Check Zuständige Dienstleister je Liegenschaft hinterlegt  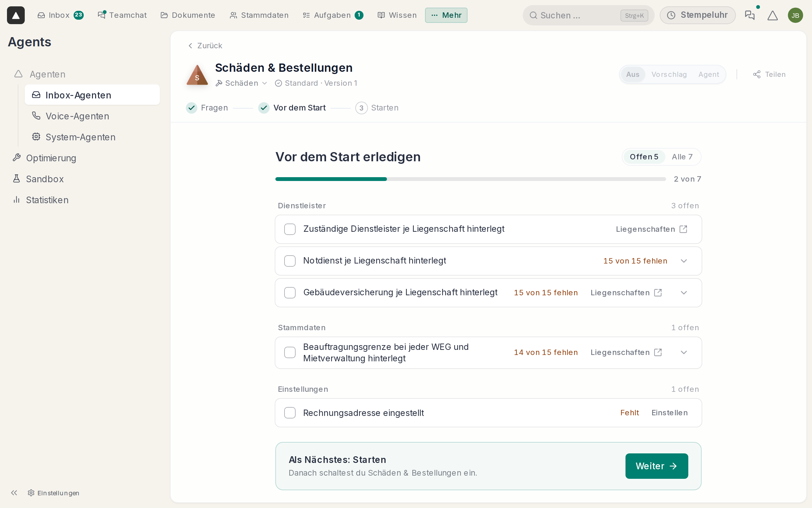(x=290, y=229)
